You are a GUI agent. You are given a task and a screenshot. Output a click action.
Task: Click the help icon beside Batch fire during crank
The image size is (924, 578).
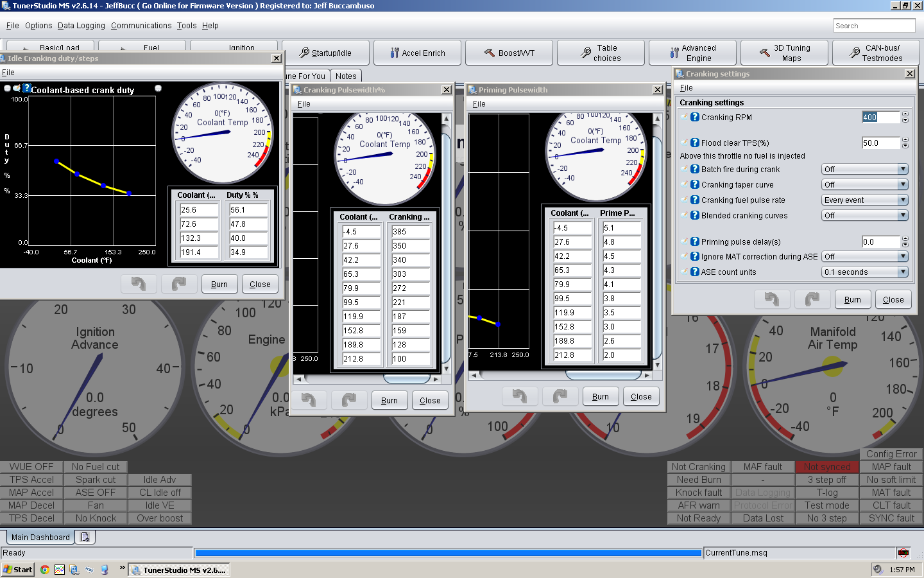[x=694, y=169]
